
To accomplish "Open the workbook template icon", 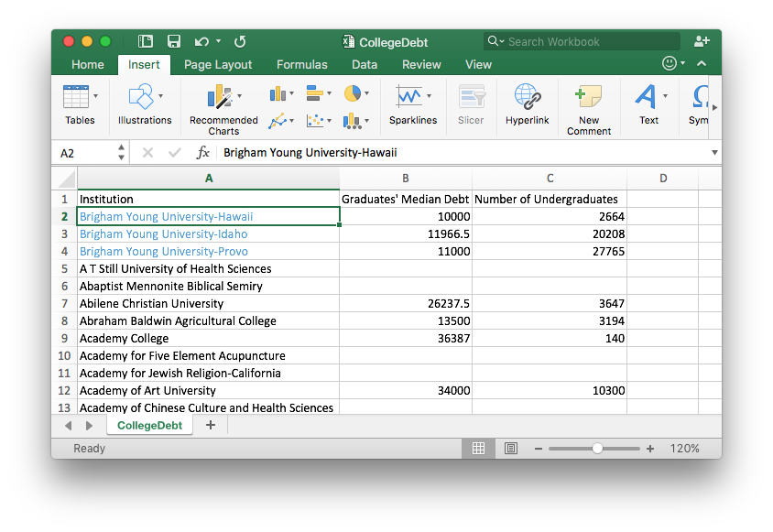I will tap(146, 41).
